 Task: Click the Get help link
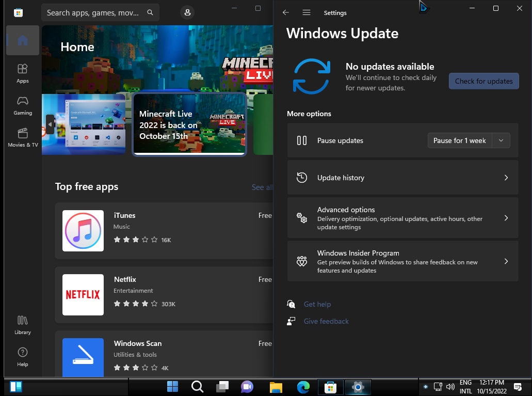317,304
